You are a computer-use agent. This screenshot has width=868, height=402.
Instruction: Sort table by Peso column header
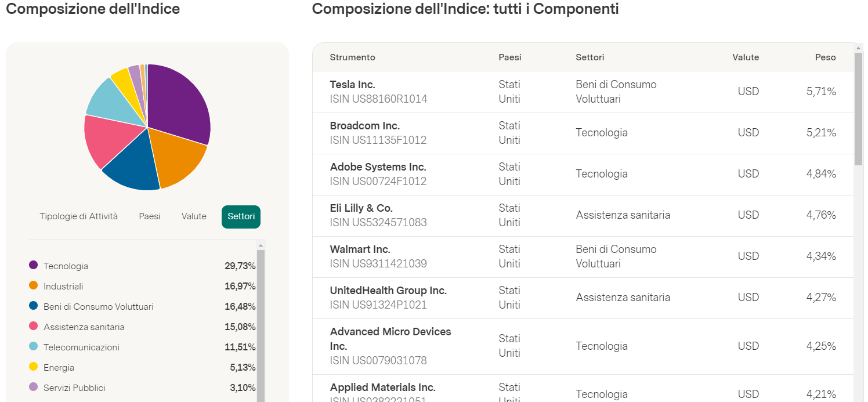(x=825, y=57)
